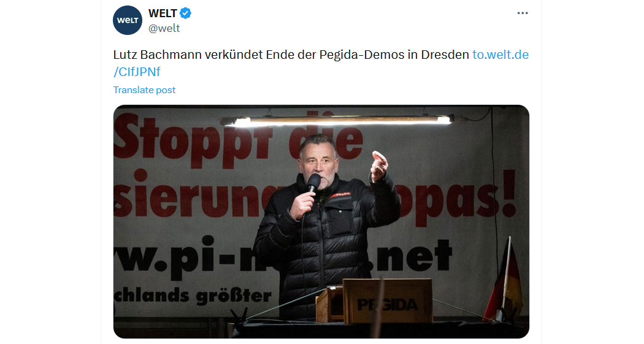
Task: Click the red "Stoppt" banner word
Action: tap(193, 139)
